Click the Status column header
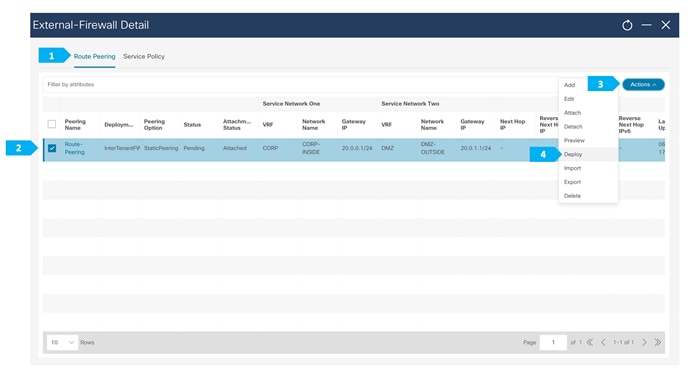 click(192, 125)
